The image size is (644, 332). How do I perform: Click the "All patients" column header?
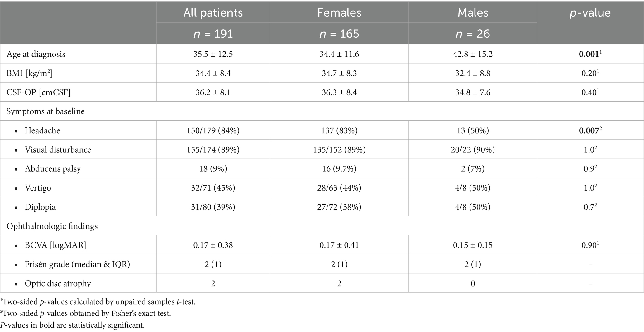tap(213, 13)
